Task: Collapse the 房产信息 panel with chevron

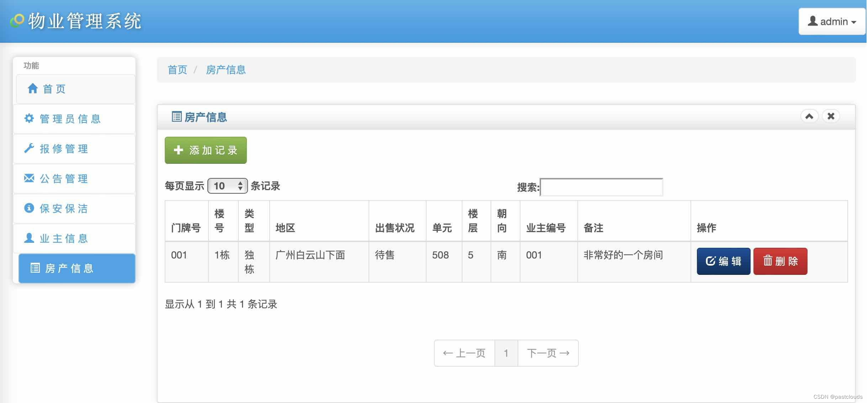Action: pos(809,116)
